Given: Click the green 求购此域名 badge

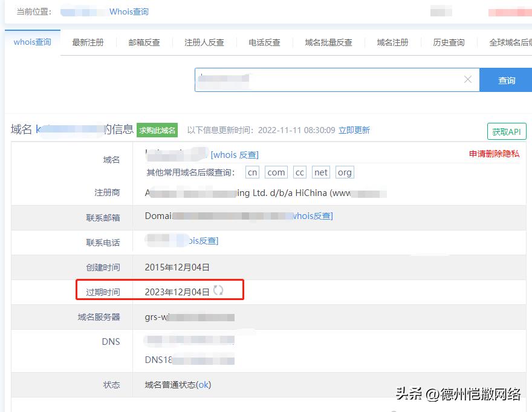Looking at the screenshot, I should click(157, 129).
